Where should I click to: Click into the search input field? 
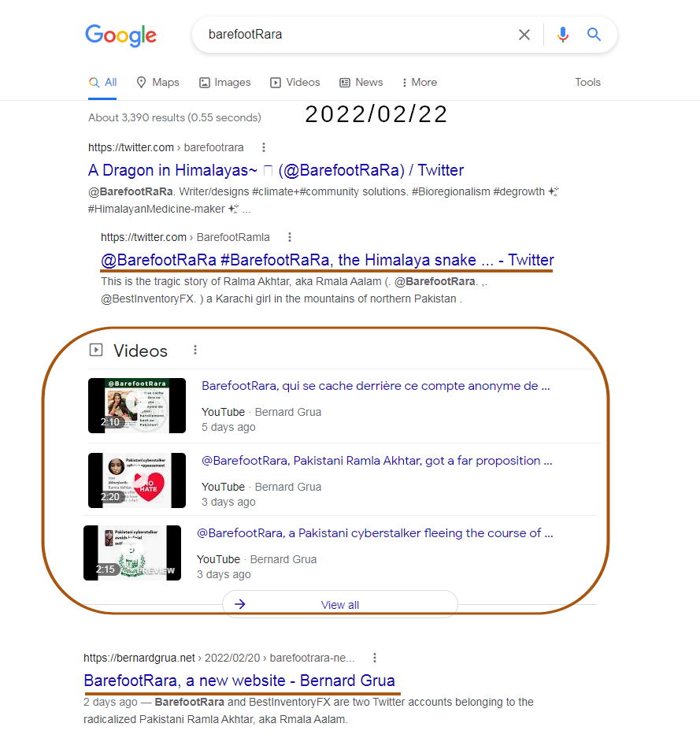point(354,35)
